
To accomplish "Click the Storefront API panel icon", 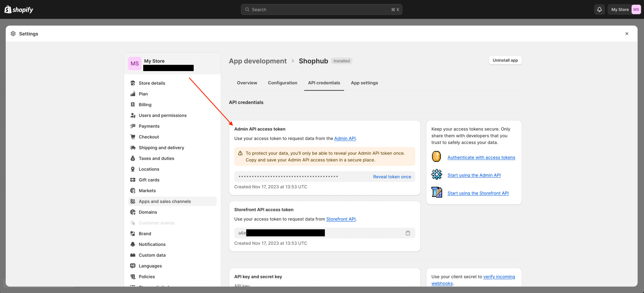I will tap(436, 192).
